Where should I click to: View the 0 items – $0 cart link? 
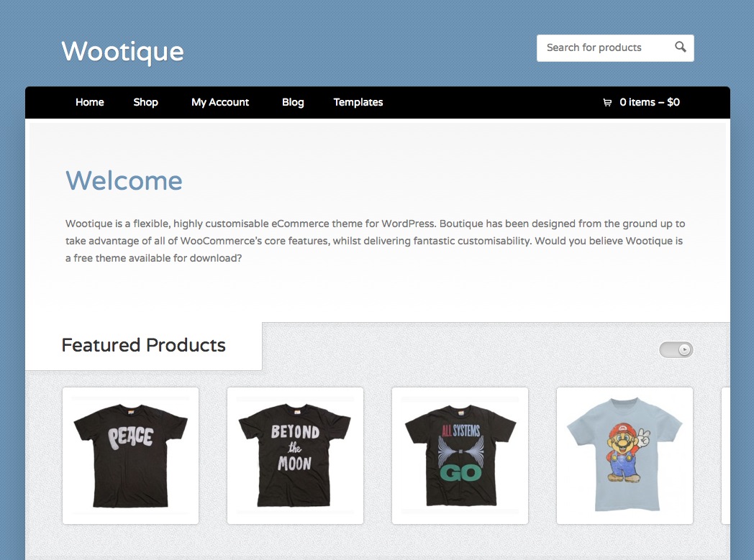(650, 102)
